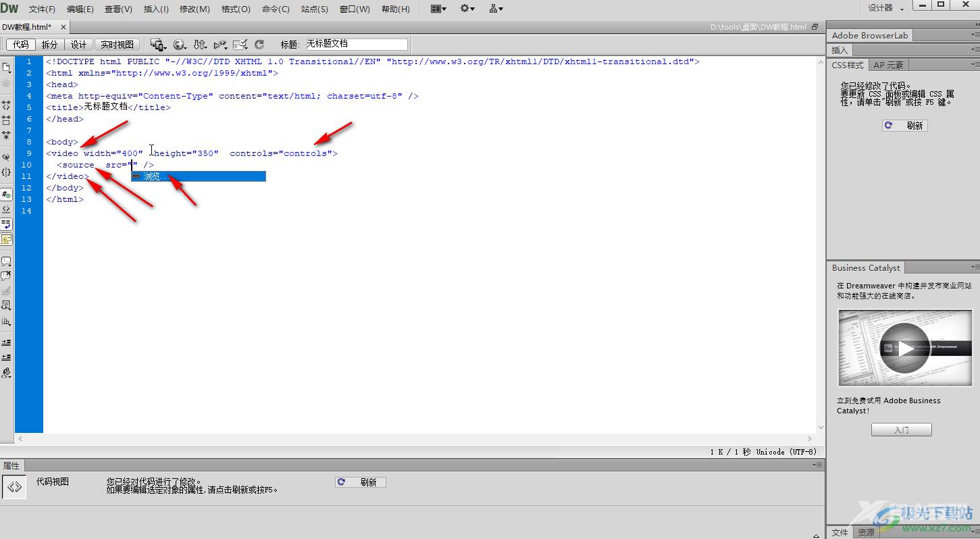This screenshot has width=980, height=539.
Task: Switch to 拆分 view
Action: pyautogui.click(x=50, y=45)
